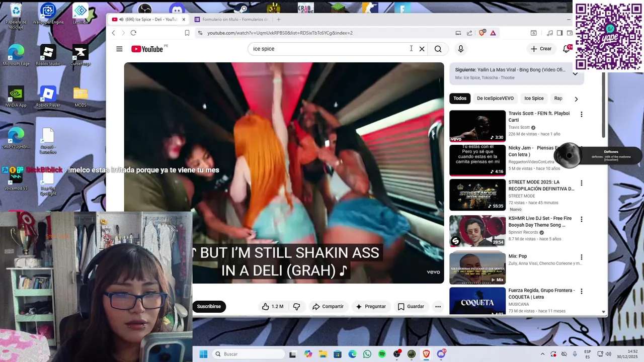
Task: Open WhatsApp from the taskbar
Action: (x=367, y=354)
